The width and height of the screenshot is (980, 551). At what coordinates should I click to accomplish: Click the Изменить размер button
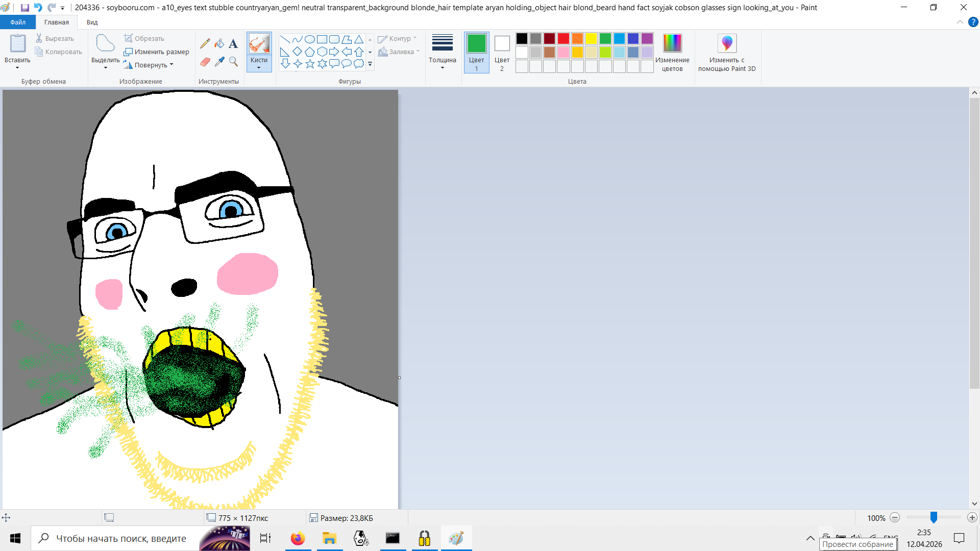point(157,52)
